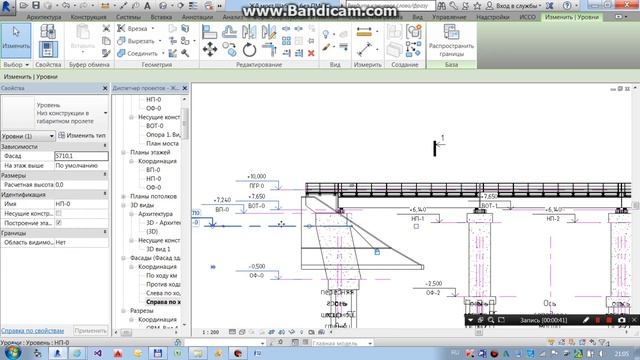Select План моста in project browser
The image size is (640, 360).
click(162, 143)
